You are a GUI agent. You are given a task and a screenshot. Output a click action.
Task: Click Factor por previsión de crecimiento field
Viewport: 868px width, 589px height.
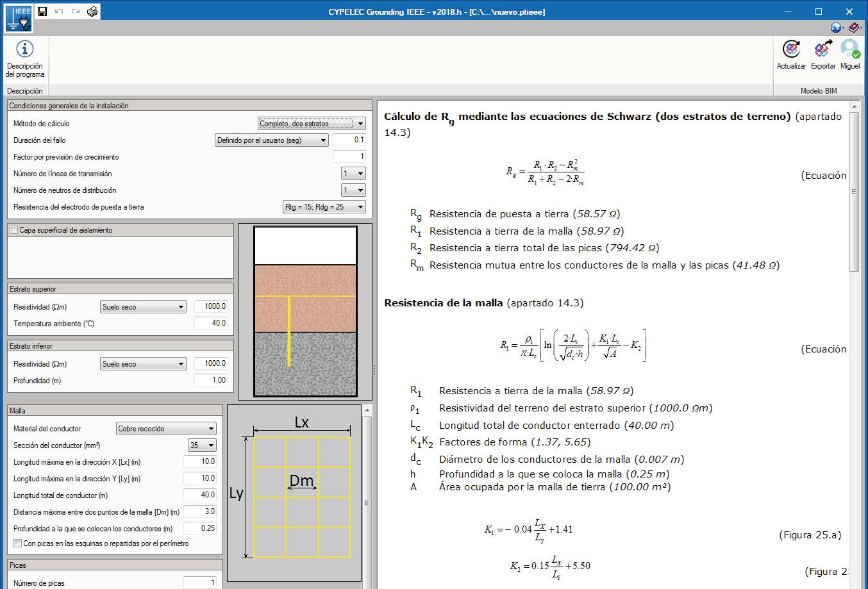[349, 156]
